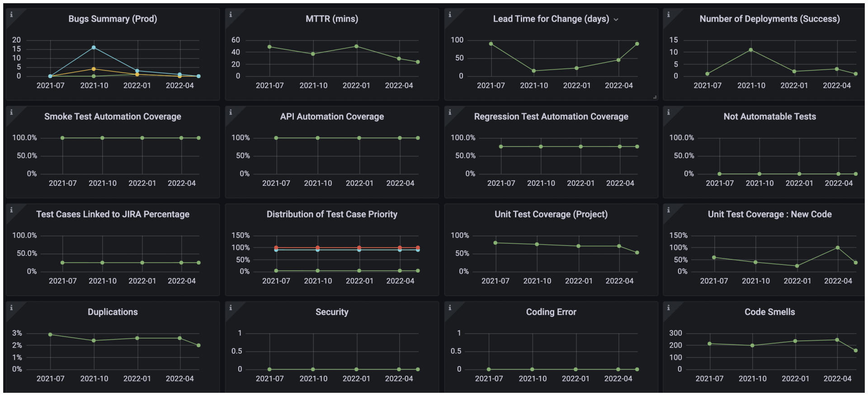Viewport: 868px width, 396px height.
Task: Click info icon on Coding Error panel
Action: click(450, 307)
